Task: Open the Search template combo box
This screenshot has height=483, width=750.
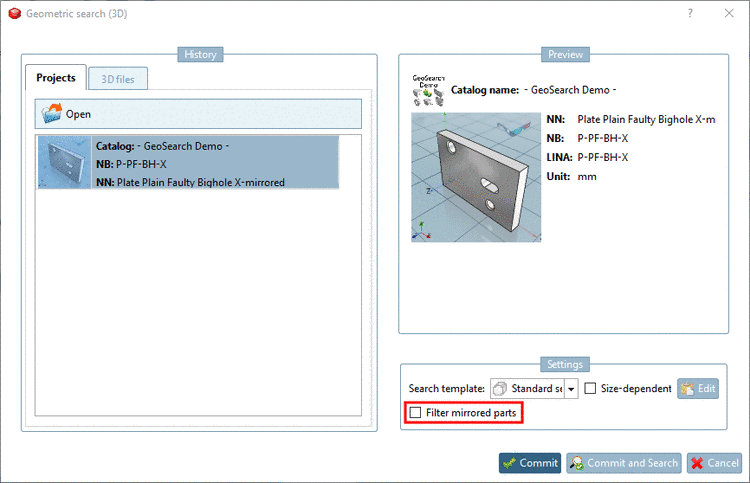Action: pyautogui.click(x=534, y=388)
